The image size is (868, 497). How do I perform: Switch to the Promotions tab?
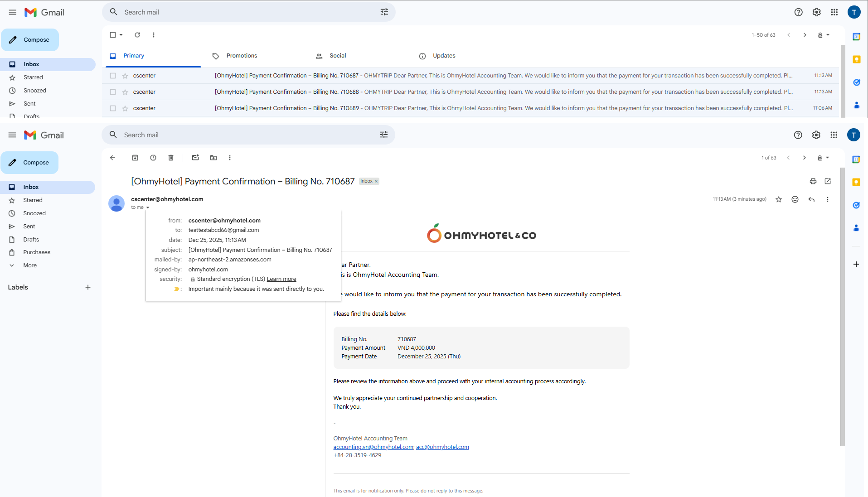coord(242,56)
